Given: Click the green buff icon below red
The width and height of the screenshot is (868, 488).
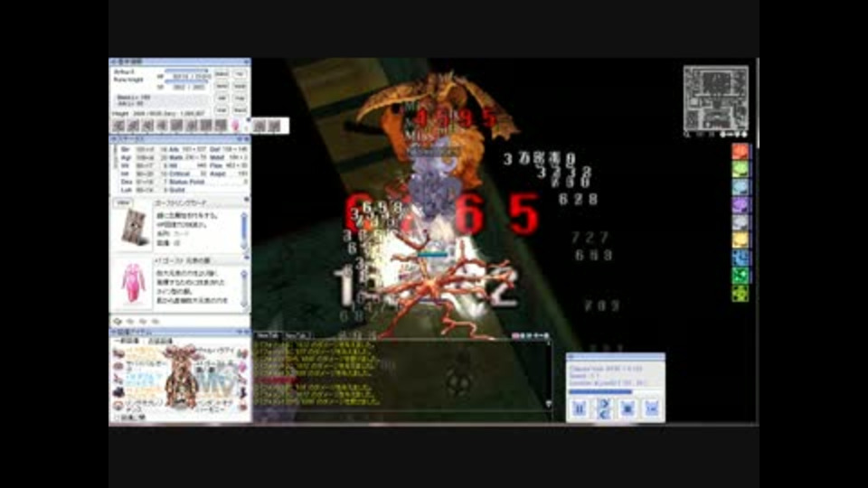Looking at the screenshot, I should click(741, 169).
